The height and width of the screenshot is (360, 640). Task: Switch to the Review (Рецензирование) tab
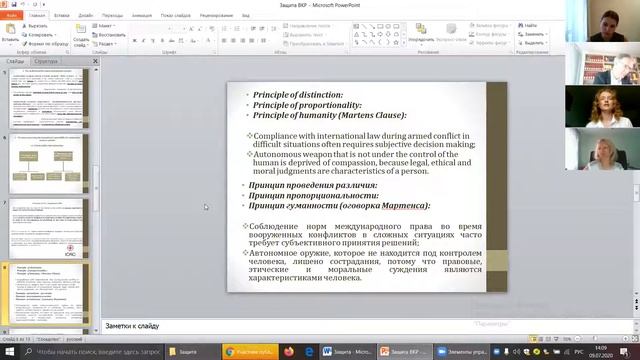(216, 16)
